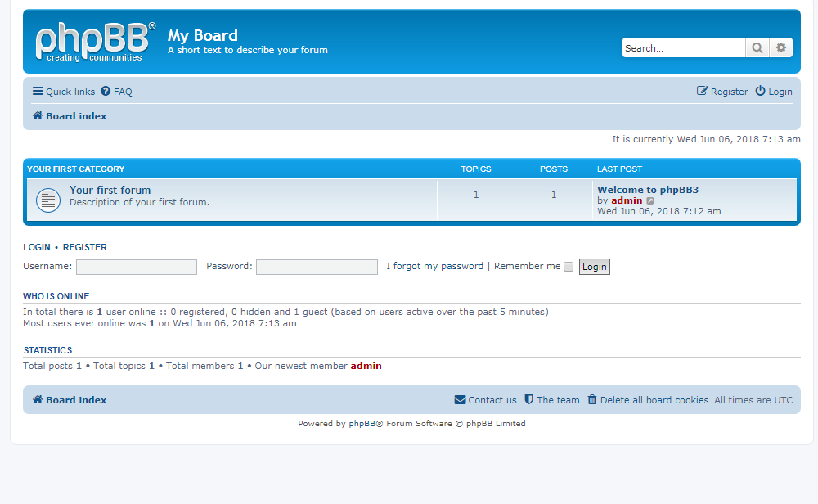Click the Login power icon at top right
Viewport: 818px width, 504px height.
[x=759, y=91]
